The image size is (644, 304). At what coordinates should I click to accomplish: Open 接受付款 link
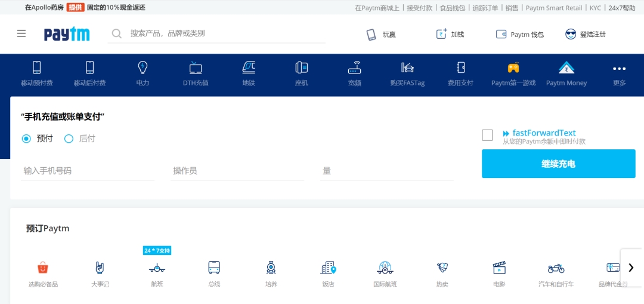click(x=419, y=7)
